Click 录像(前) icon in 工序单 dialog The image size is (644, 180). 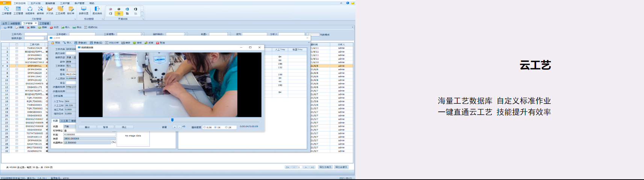coord(76,43)
